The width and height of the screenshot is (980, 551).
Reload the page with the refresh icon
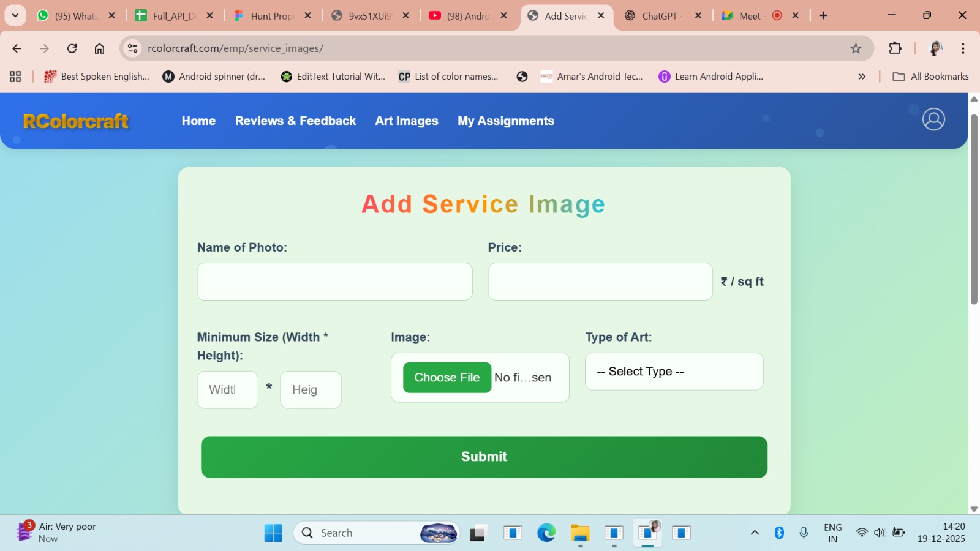(72, 48)
